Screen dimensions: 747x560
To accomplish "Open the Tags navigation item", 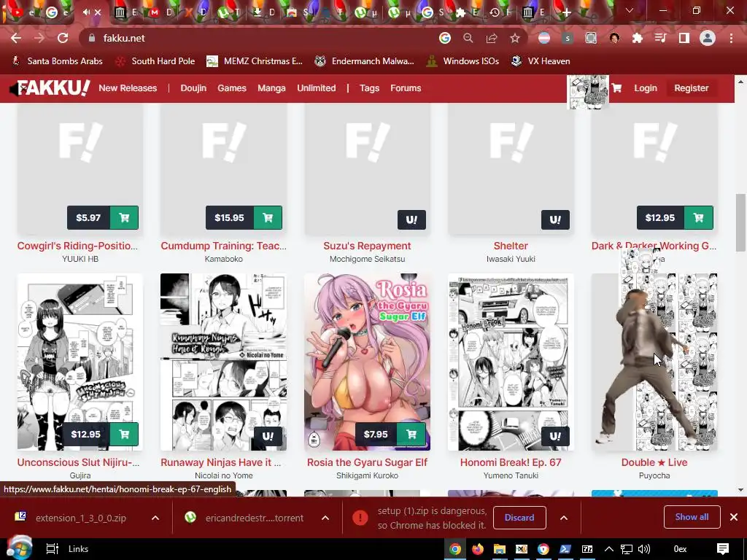I will [x=369, y=88].
